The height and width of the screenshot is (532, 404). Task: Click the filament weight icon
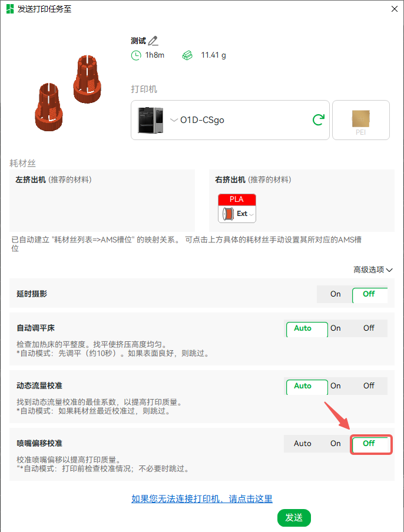point(187,55)
